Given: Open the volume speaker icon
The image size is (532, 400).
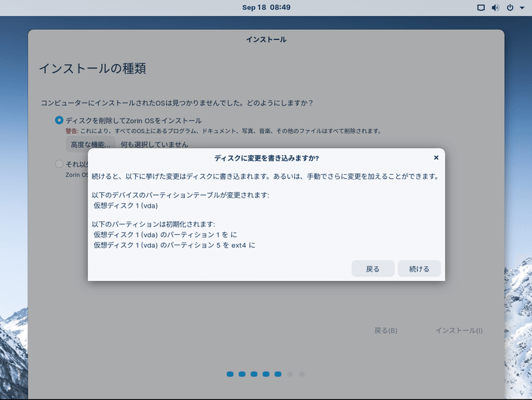Looking at the screenshot, I should (x=495, y=7).
